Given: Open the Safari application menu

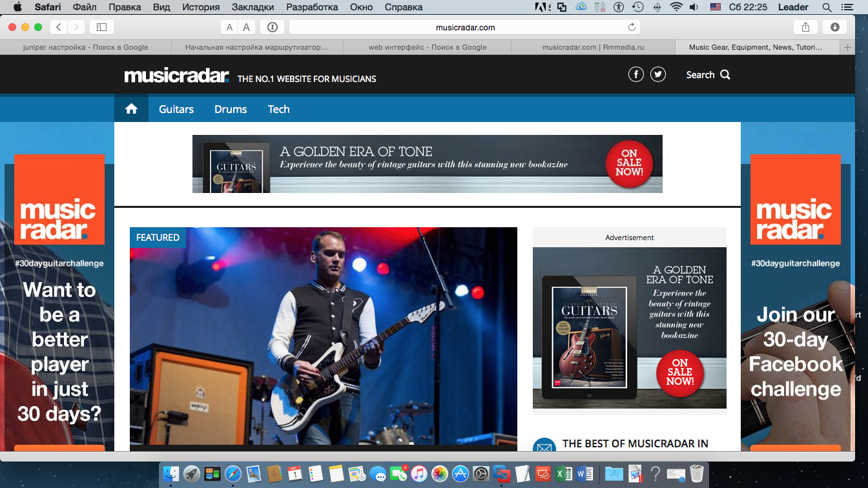Looking at the screenshot, I should point(48,7).
